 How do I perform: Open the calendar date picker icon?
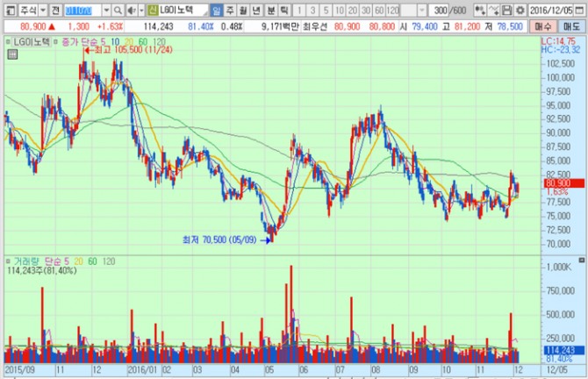(580, 10)
